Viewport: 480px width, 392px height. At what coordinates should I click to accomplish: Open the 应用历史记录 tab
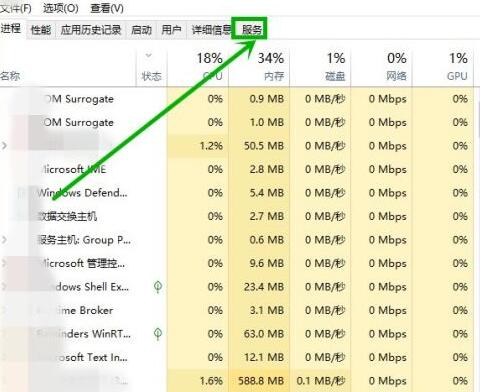[91, 30]
